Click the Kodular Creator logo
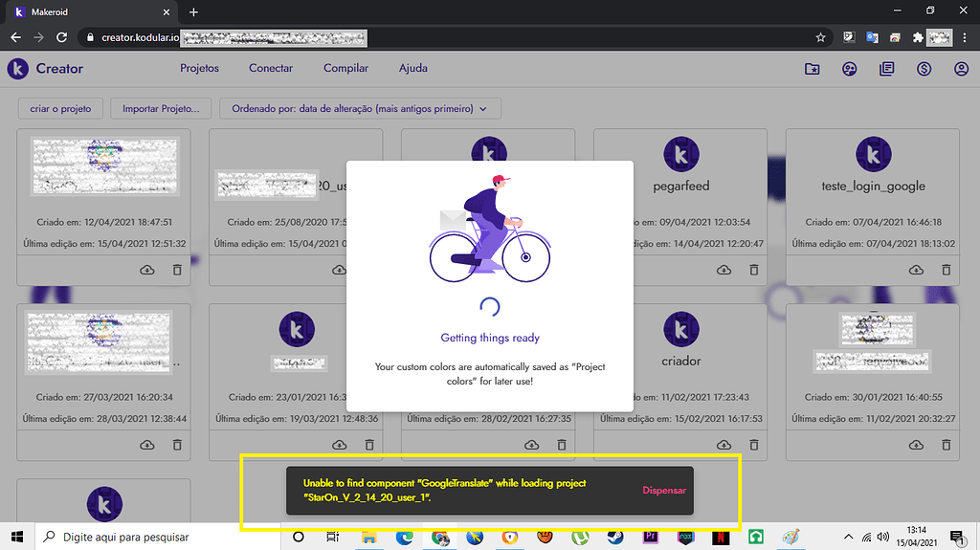This screenshot has width=980, height=550. click(x=18, y=69)
